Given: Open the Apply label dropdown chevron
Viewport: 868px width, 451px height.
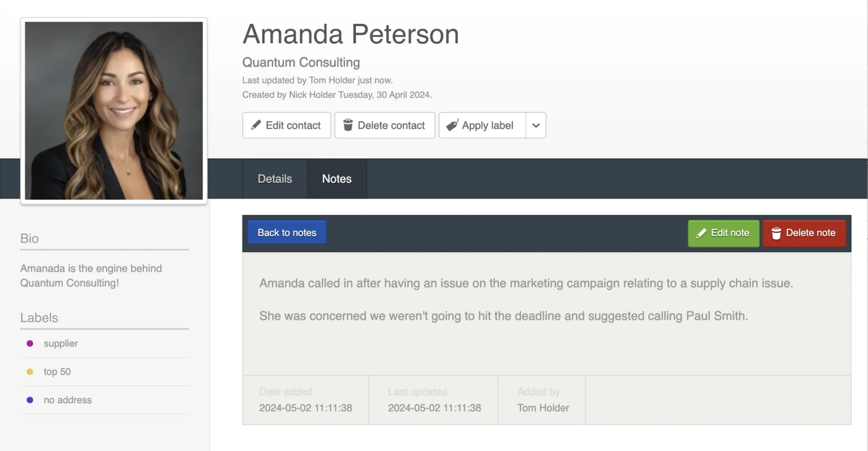Looking at the screenshot, I should [535, 125].
